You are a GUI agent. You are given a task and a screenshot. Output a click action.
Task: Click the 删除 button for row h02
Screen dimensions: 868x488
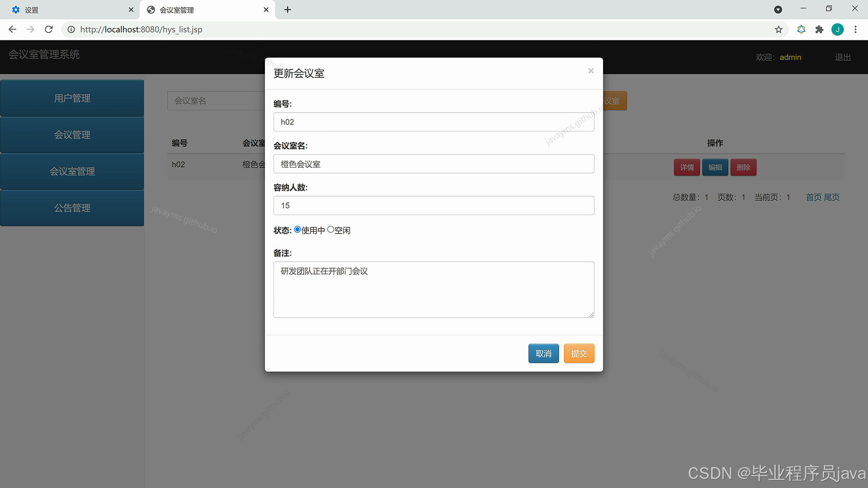pyautogui.click(x=743, y=167)
